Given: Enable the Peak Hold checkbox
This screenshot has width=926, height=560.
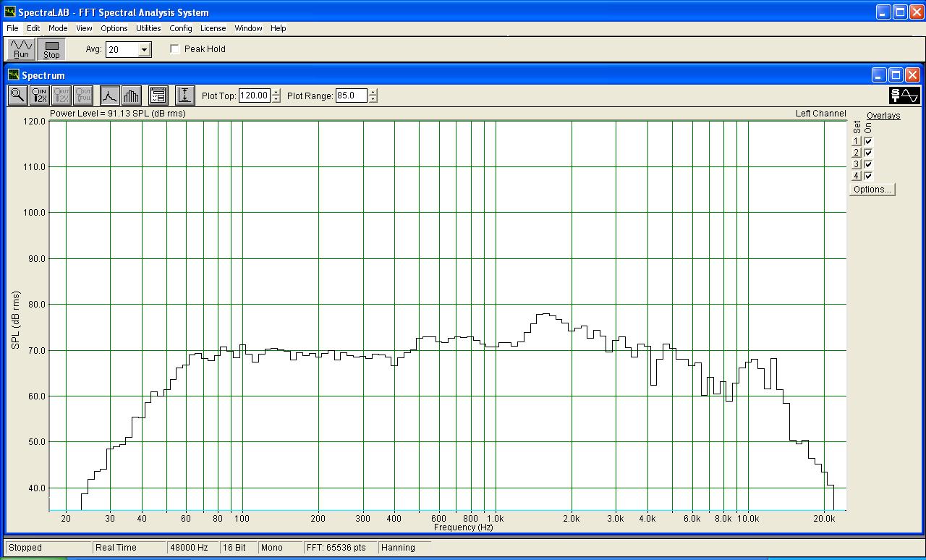Looking at the screenshot, I should 175,49.
